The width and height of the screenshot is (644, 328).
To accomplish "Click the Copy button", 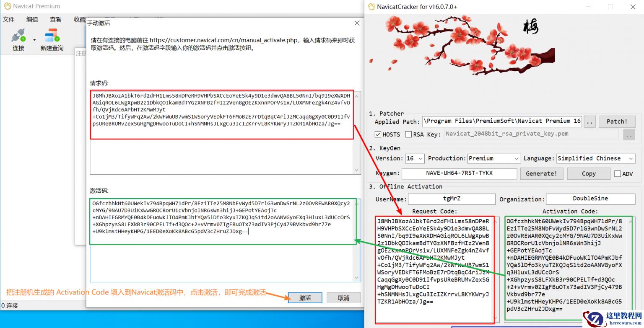I will (589, 173).
